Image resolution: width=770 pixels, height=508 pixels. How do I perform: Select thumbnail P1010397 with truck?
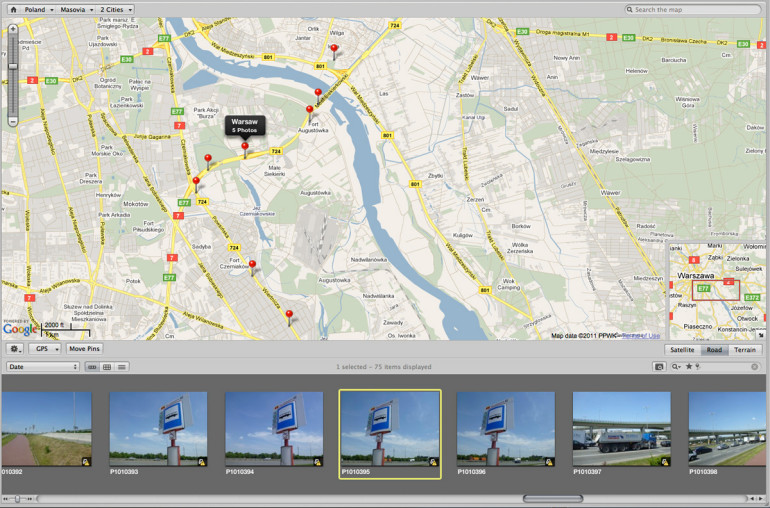(x=622, y=429)
